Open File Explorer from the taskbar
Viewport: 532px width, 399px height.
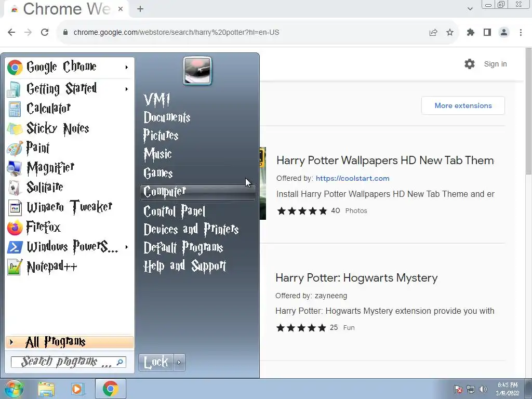(46, 389)
